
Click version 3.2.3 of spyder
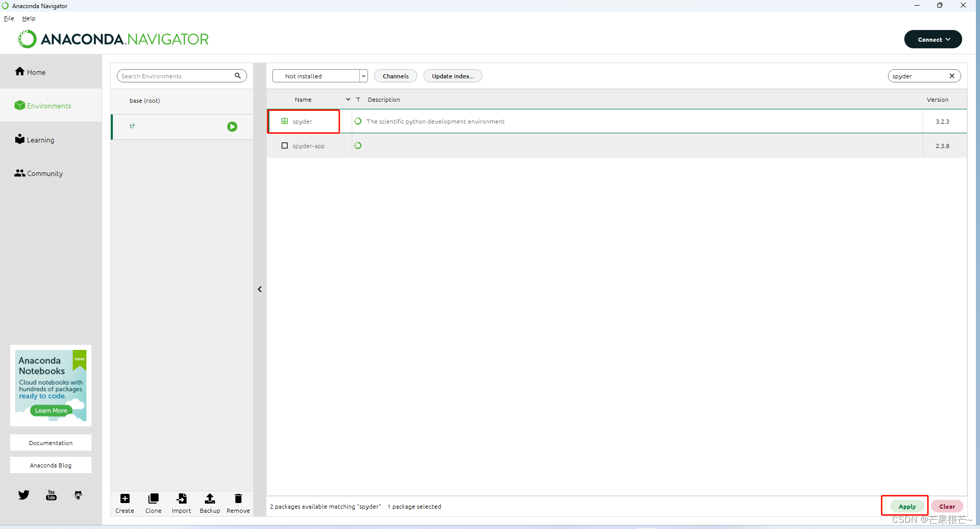pos(942,122)
